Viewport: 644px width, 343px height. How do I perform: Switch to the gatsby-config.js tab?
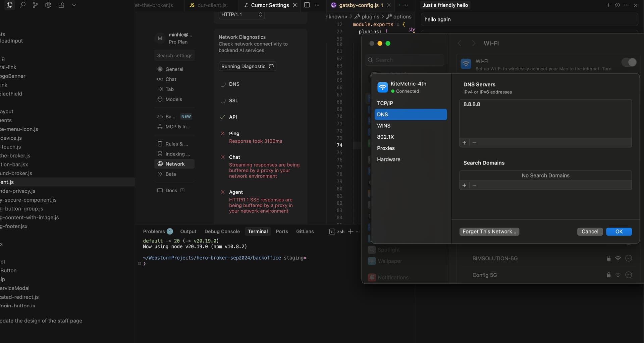click(x=361, y=5)
